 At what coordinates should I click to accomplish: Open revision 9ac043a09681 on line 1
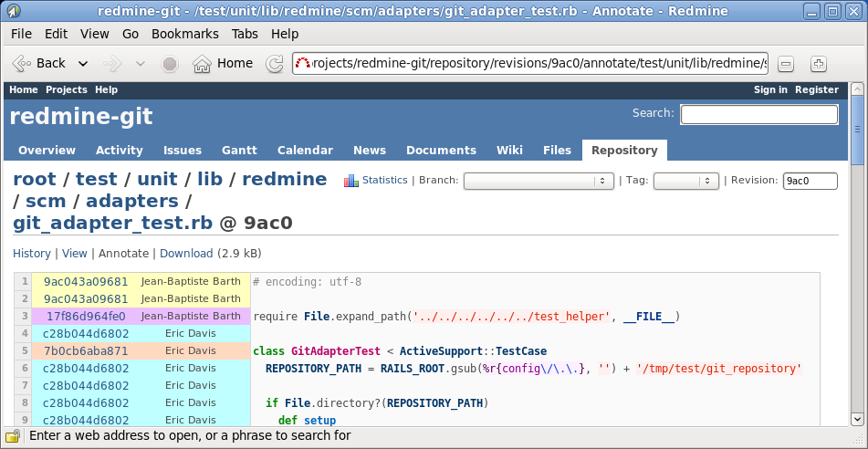(86, 282)
